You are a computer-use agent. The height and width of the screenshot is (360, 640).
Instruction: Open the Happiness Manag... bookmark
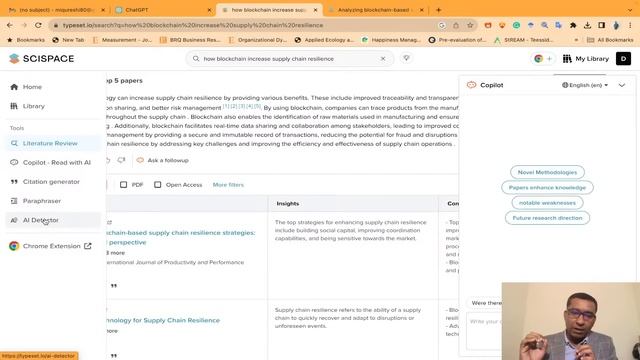[x=391, y=40]
